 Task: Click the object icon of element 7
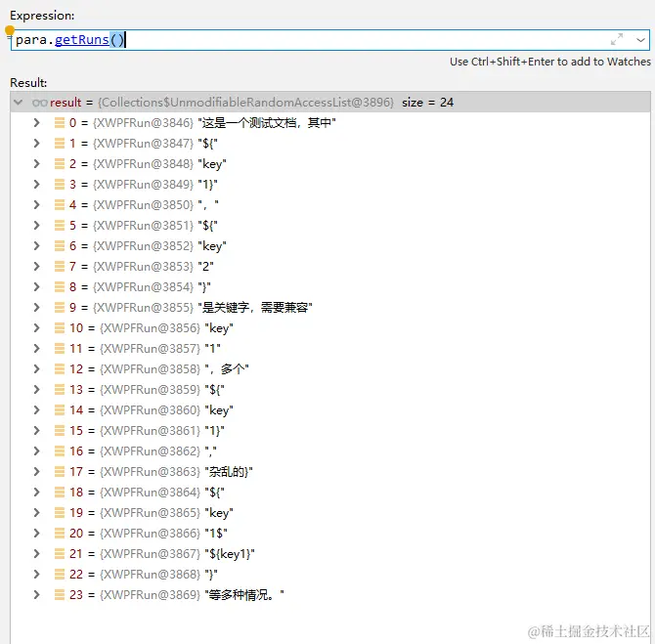point(60,266)
